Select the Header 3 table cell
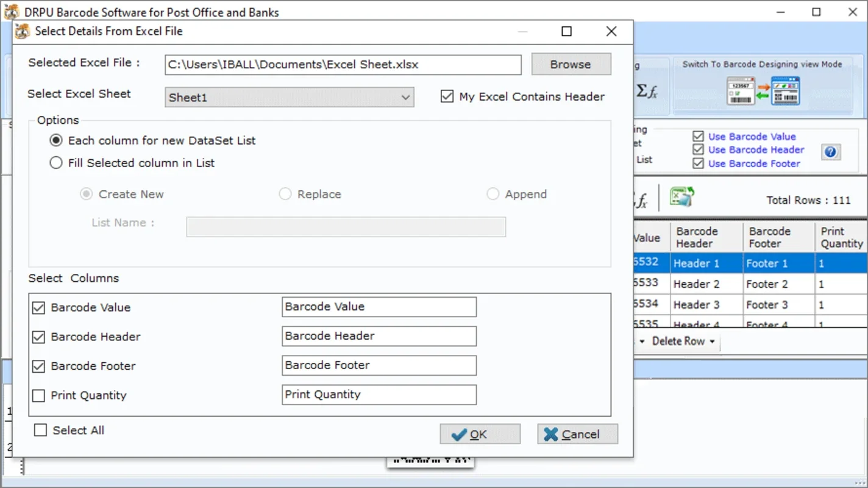The image size is (868, 488). (706, 305)
